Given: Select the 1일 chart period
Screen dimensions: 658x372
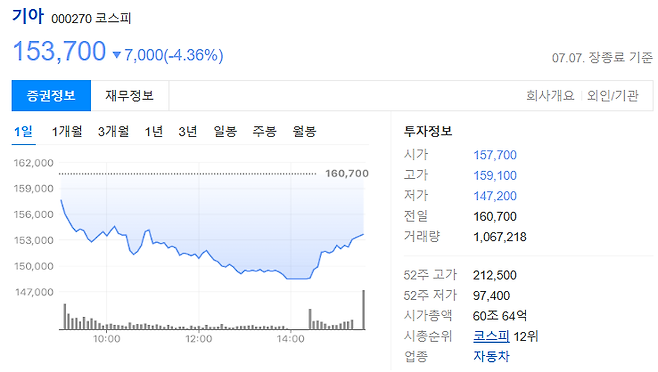Looking at the screenshot, I should coord(24,132).
